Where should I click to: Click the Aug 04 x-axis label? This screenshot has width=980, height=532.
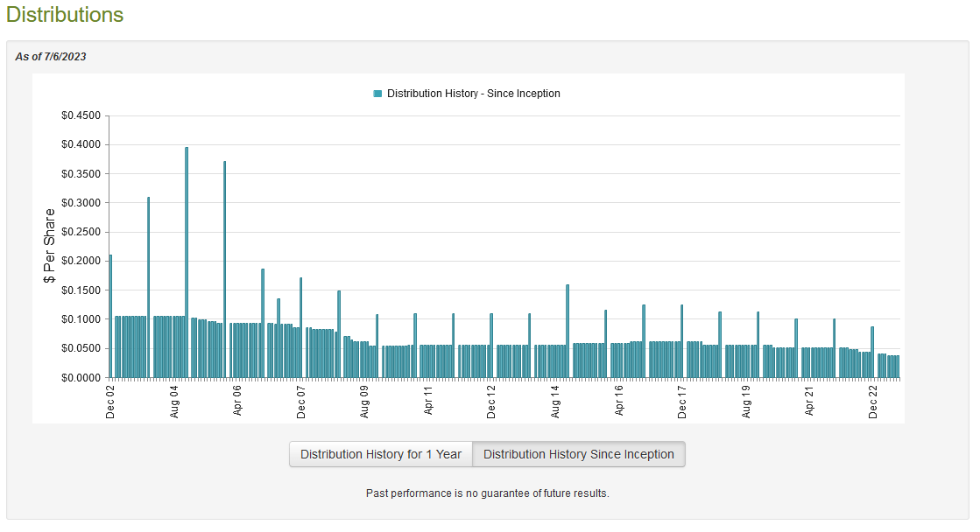coord(174,401)
